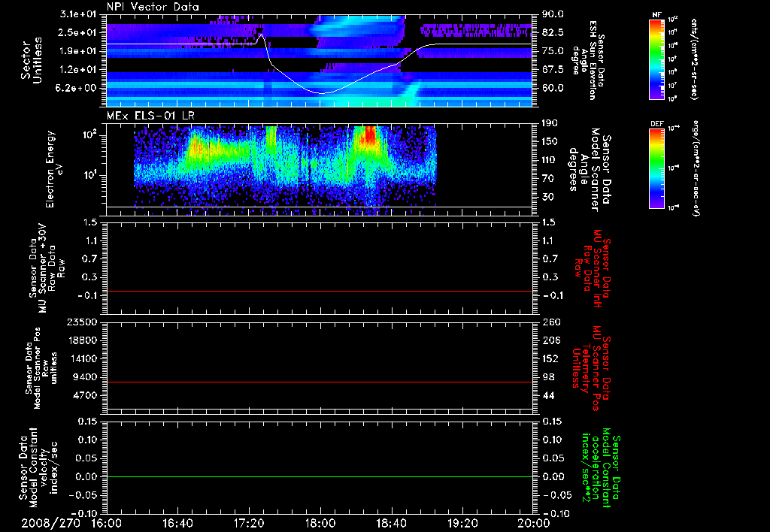
Task: Click the green flat line in velocity panel
Action: click(319, 476)
